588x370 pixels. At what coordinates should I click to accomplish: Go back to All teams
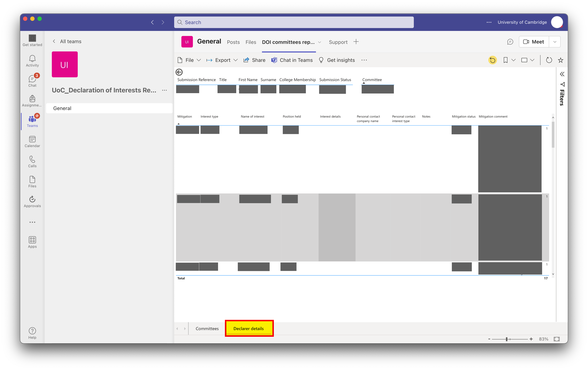[67, 42]
